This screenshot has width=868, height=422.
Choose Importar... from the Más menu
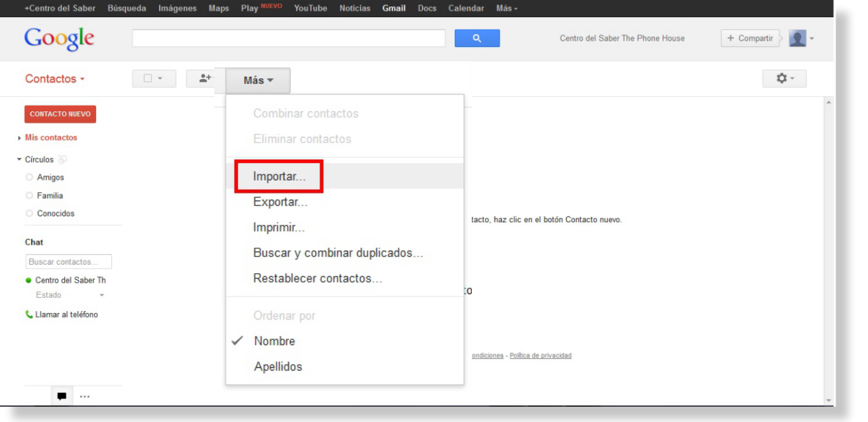[279, 176]
